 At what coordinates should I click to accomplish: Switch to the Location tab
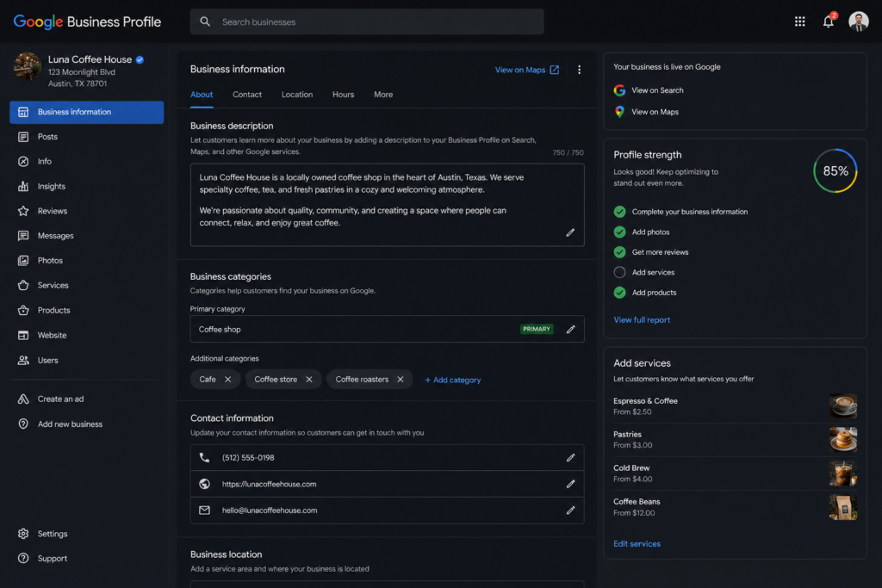297,95
